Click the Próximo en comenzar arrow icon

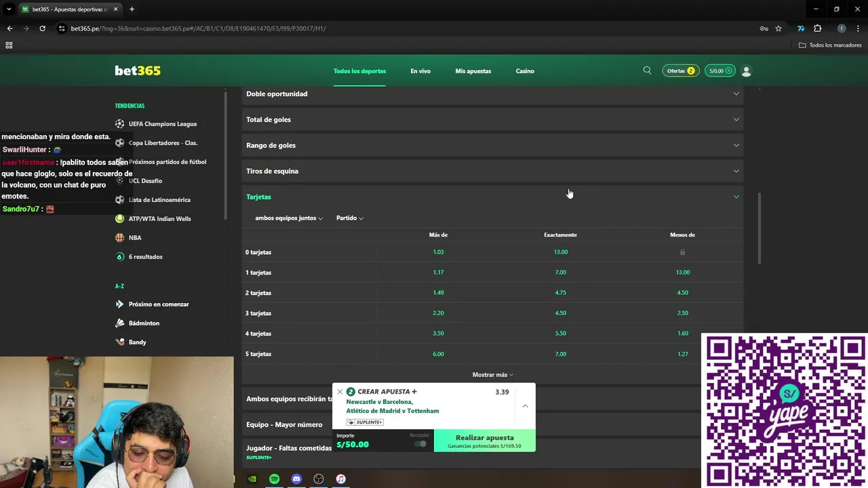coord(120,304)
